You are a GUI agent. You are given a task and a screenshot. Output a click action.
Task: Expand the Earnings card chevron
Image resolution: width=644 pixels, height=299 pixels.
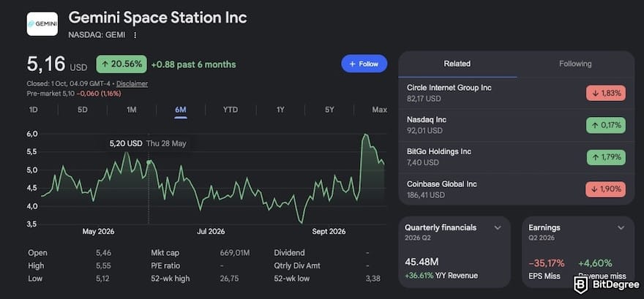pos(621,227)
